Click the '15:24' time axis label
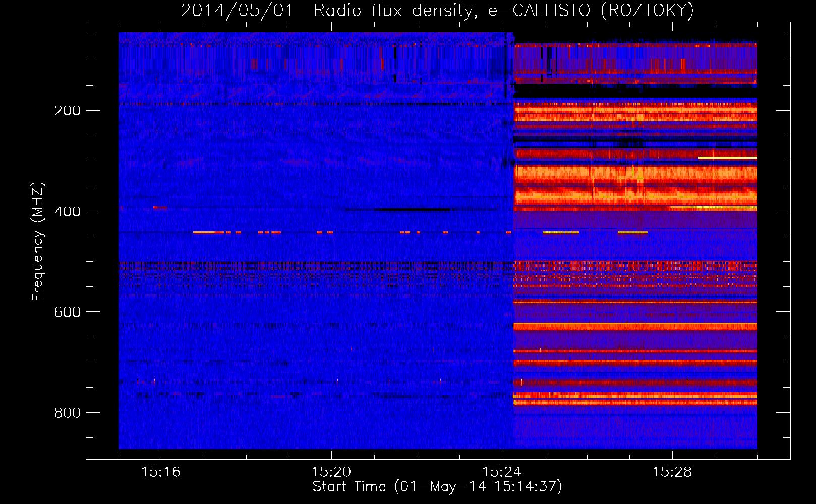Screen dimensions: 816x504 502,472
